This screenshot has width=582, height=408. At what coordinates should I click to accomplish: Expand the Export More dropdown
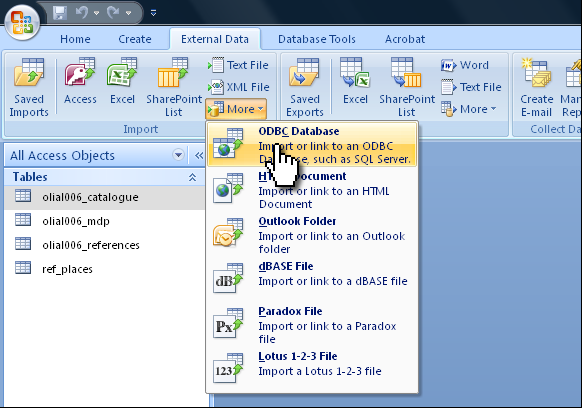click(x=469, y=109)
